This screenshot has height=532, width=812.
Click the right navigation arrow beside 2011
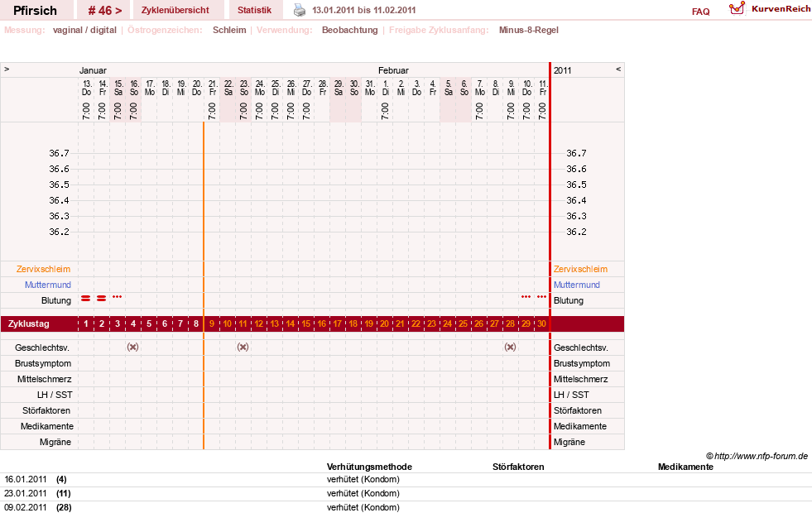click(x=617, y=69)
